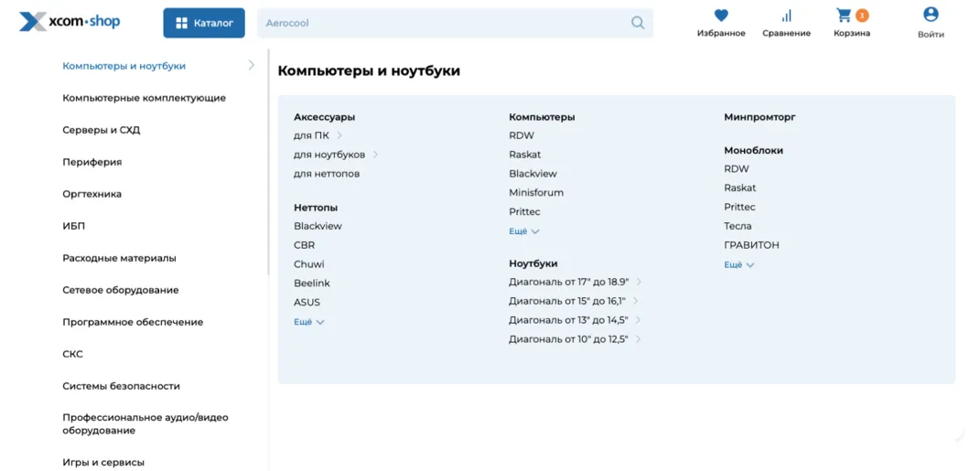
Task: Select Системы безопасности category
Action: pyautogui.click(x=122, y=386)
